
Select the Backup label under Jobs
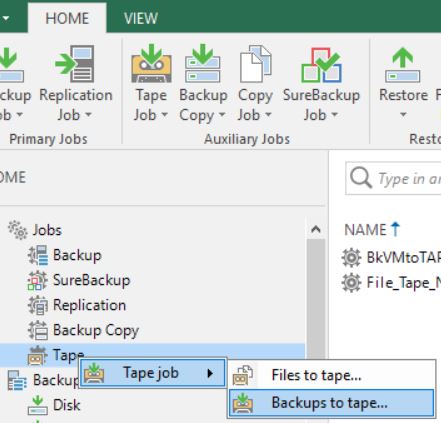coord(77,255)
